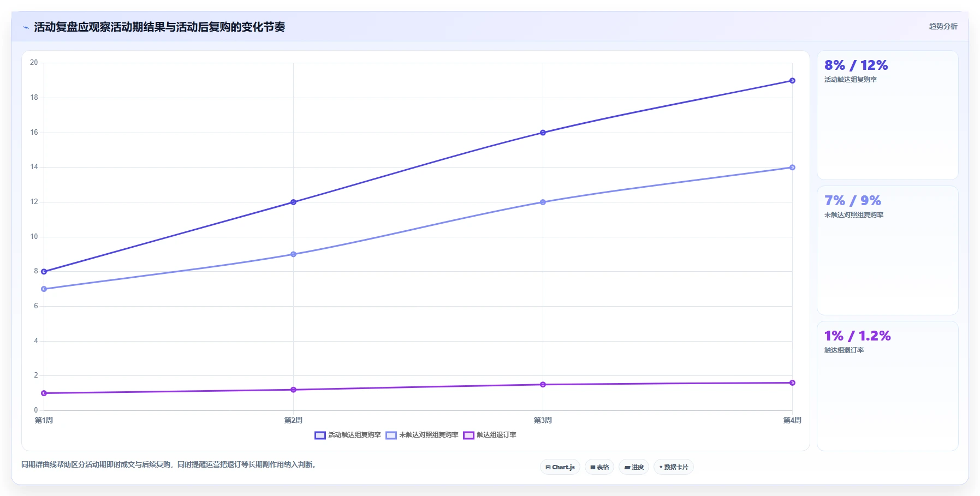Click the 趋势分析 tag in the header

point(943,26)
